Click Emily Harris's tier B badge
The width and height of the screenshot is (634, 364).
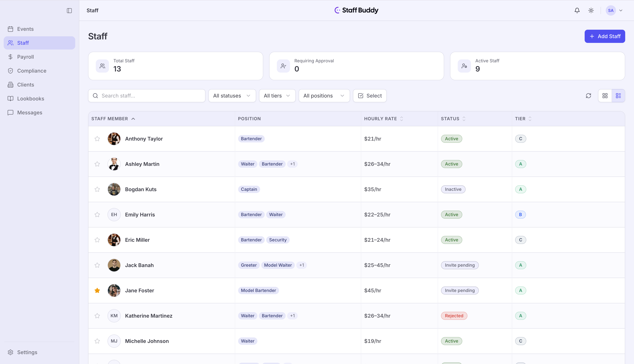520,214
